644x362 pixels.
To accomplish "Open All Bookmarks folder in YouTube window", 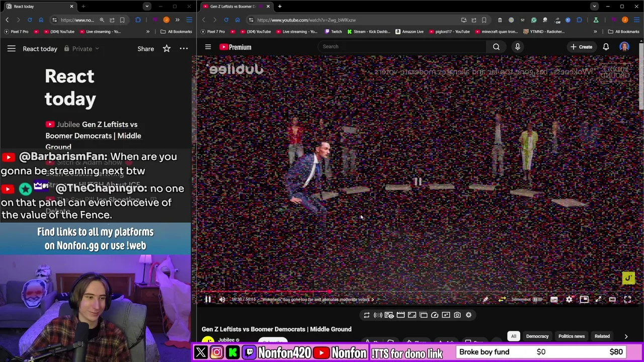I will pyautogui.click(x=624, y=32).
